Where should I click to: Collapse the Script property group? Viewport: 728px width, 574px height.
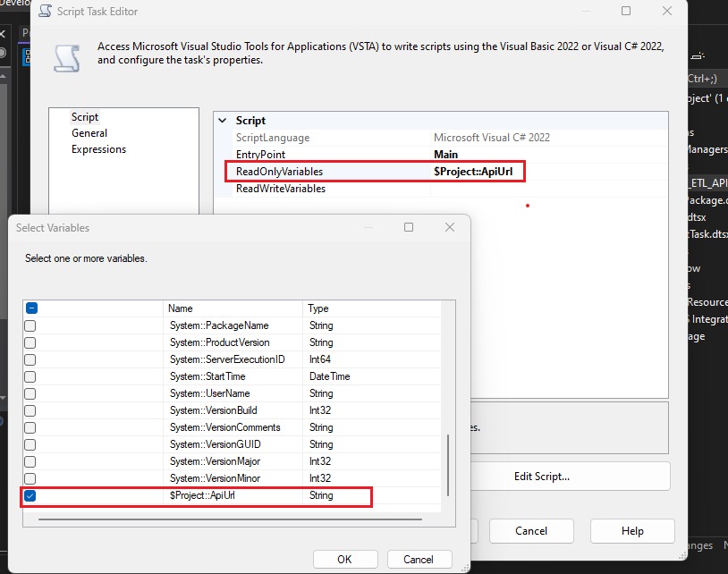click(x=222, y=120)
